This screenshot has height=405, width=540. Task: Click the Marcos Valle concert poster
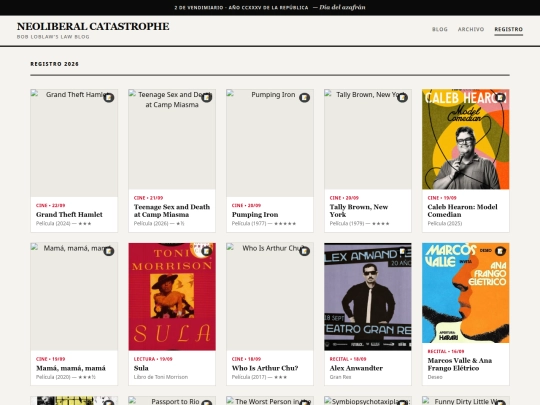coord(466,293)
